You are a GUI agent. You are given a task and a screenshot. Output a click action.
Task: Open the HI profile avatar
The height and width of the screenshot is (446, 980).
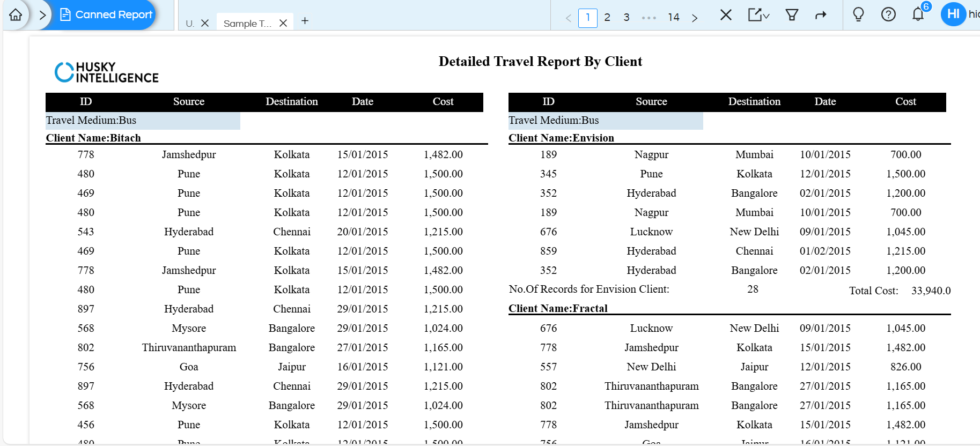953,14
